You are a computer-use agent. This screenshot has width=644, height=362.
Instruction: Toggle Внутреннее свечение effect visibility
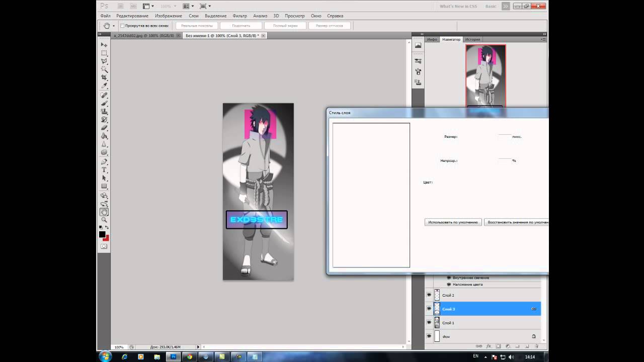449,278
